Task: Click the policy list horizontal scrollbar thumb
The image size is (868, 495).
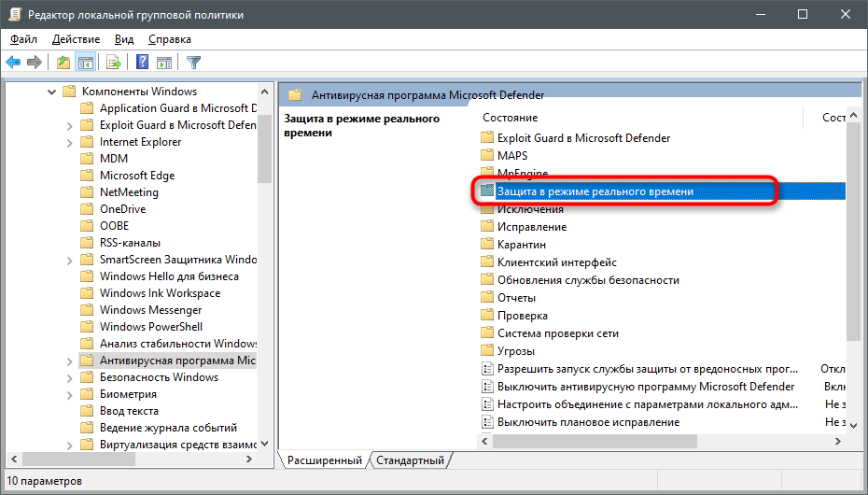Action: (595, 441)
